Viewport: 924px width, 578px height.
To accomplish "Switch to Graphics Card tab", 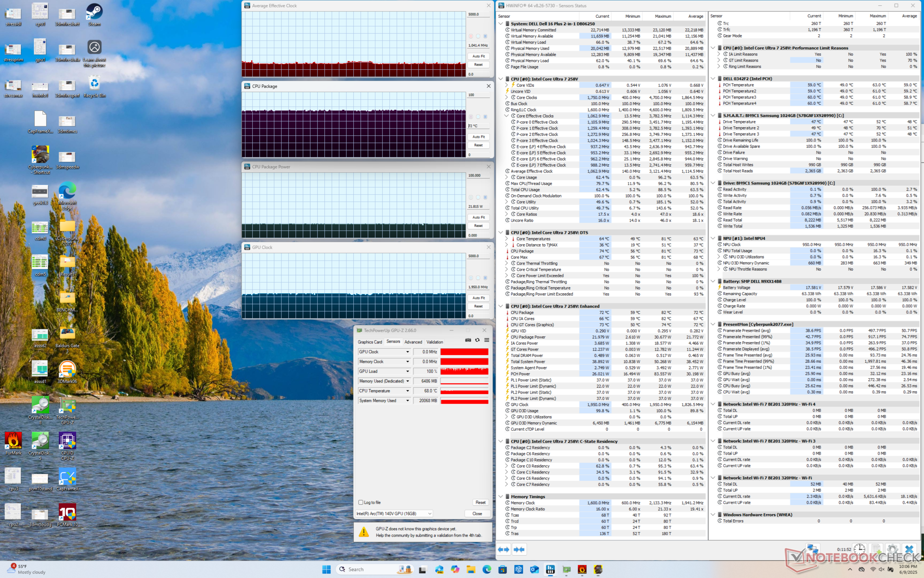I will (x=370, y=342).
